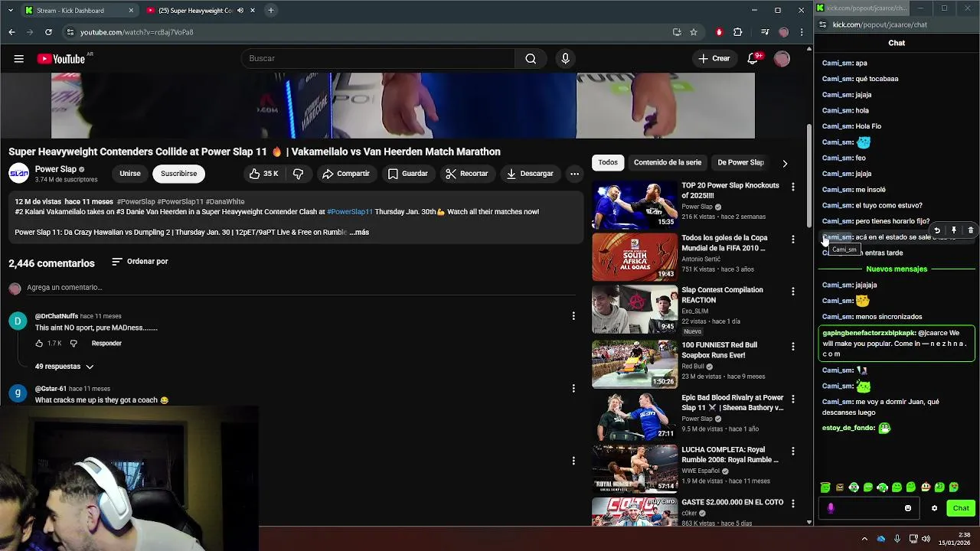Click the Crear create button
Screen dimensions: 980x551
pyautogui.click(x=714, y=59)
